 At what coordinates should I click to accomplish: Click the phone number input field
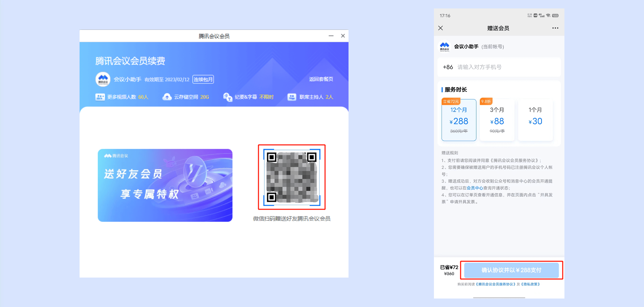499,67
